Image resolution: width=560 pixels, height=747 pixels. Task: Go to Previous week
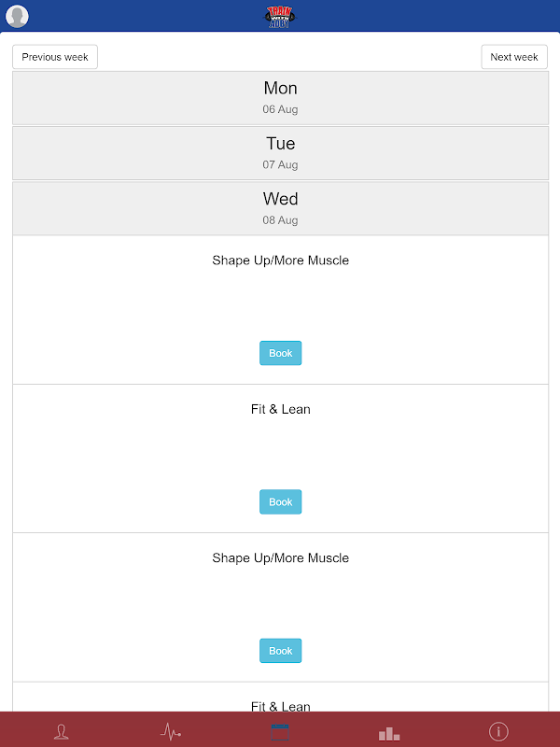tap(55, 57)
